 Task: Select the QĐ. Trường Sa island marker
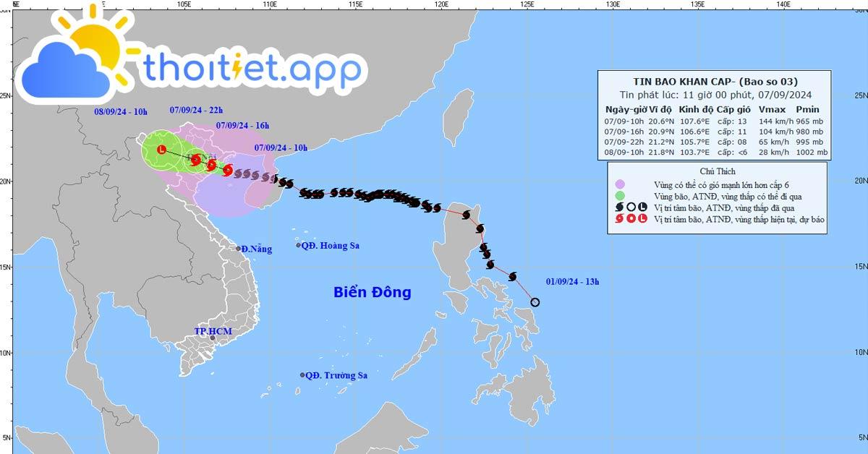[302, 375]
